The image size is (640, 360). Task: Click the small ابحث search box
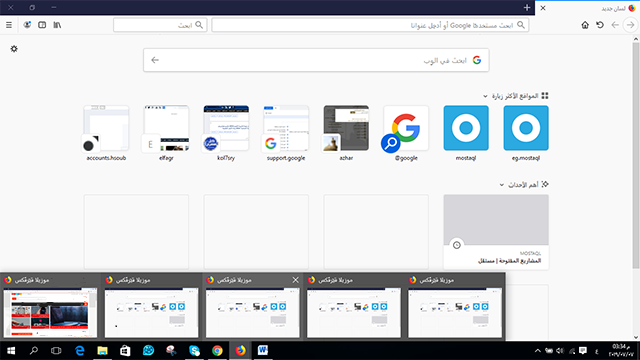pyautogui.click(x=160, y=25)
